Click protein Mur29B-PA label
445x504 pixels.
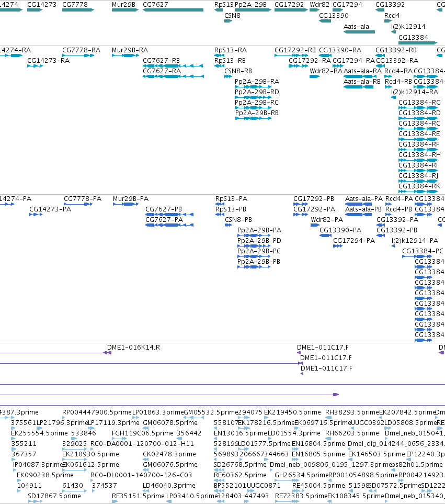pos(131,199)
